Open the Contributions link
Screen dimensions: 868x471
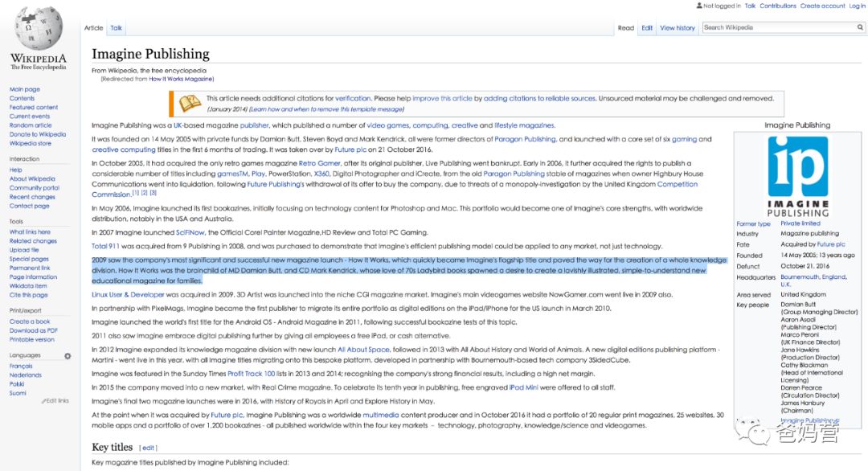(x=778, y=6)
